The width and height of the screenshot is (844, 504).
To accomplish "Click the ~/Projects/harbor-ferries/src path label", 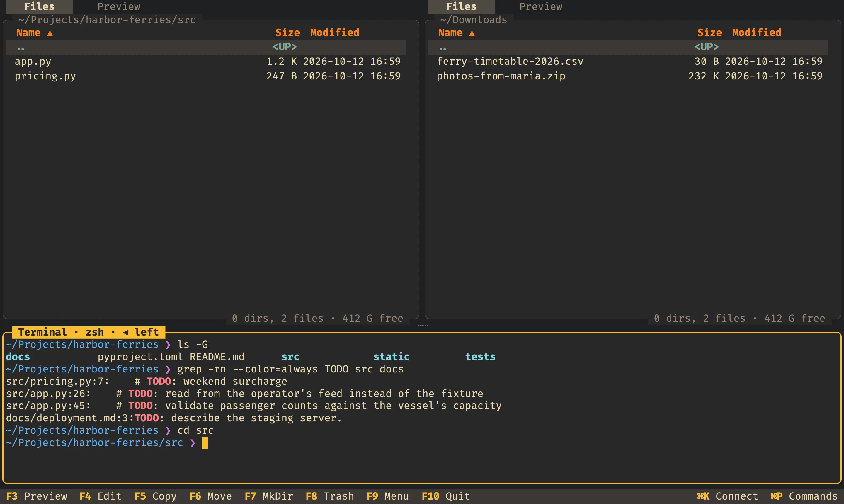I will [107, 20].
